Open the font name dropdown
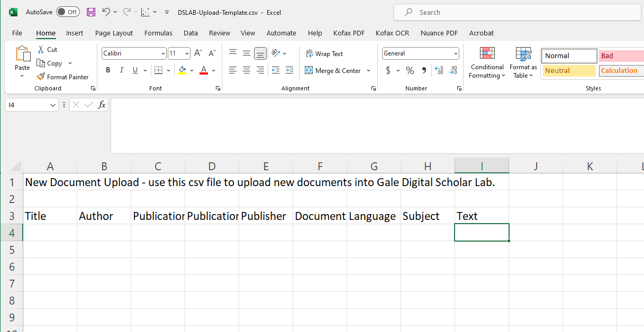The image size is (644, 332). click(x=162, y=53)
